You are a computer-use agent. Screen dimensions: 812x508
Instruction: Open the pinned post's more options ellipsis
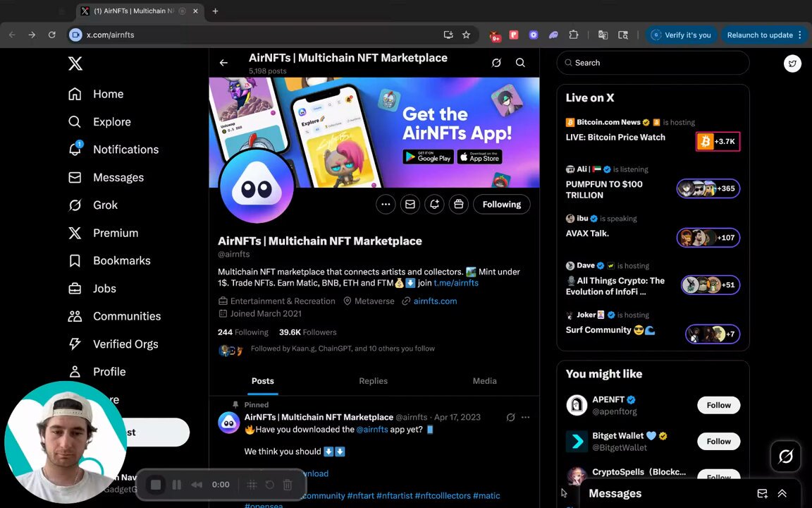click(x=526, y=417)
